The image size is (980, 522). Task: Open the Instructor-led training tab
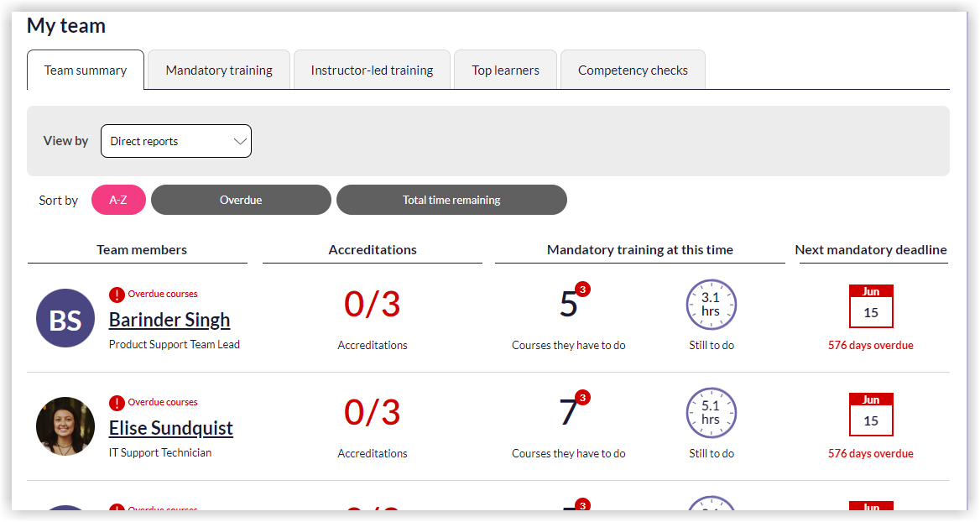coord(372,70)
